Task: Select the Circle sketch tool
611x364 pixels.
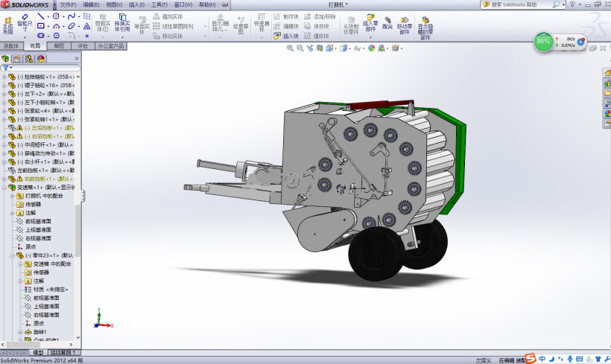Action: (x=56, y=16)
